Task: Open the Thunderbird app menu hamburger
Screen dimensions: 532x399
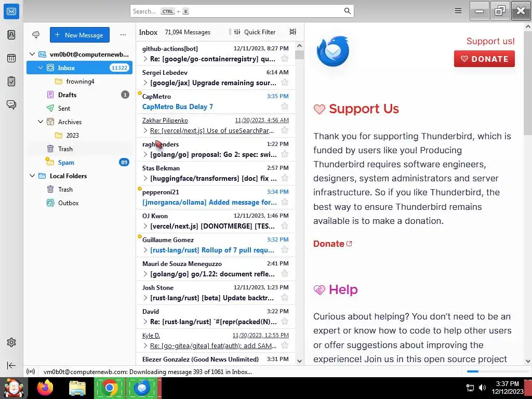Action: tap(458, 11)
